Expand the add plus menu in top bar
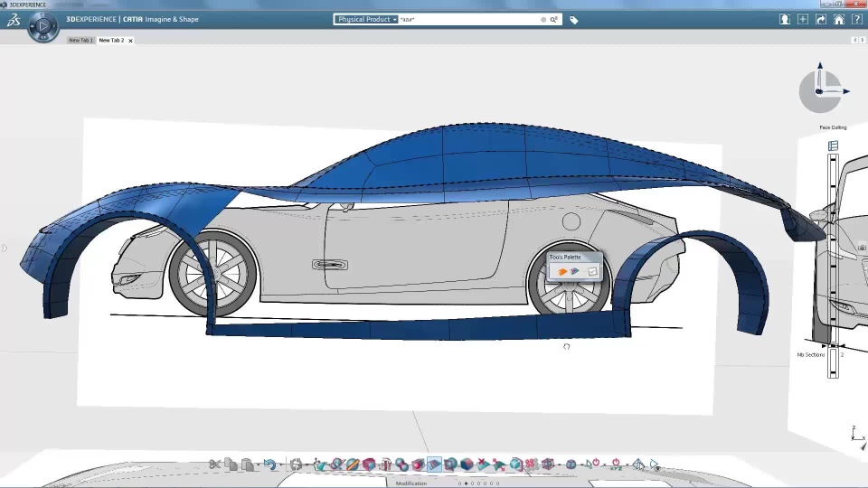The height and width of the screenshot is (488, 868). click(802, 19)
